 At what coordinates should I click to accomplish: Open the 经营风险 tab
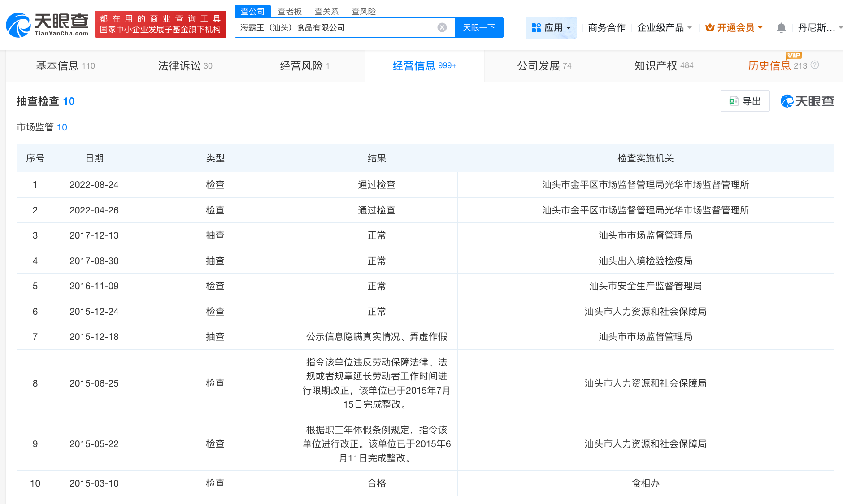pyautogui.click(x=305, y=66)
